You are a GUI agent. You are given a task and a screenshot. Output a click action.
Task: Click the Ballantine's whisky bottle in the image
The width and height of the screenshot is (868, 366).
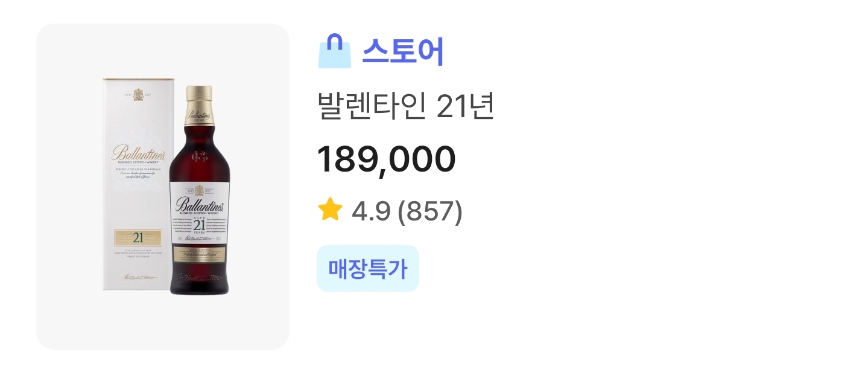coord(199,181)
